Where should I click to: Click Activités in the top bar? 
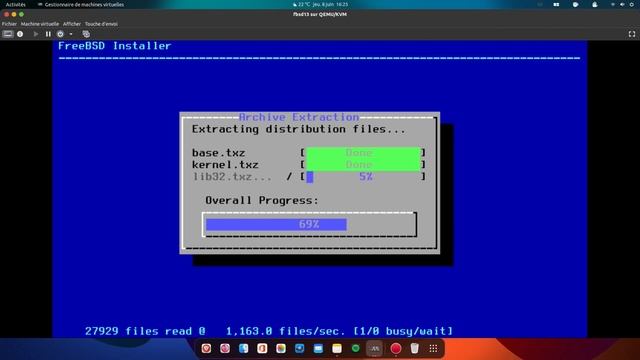16,4
